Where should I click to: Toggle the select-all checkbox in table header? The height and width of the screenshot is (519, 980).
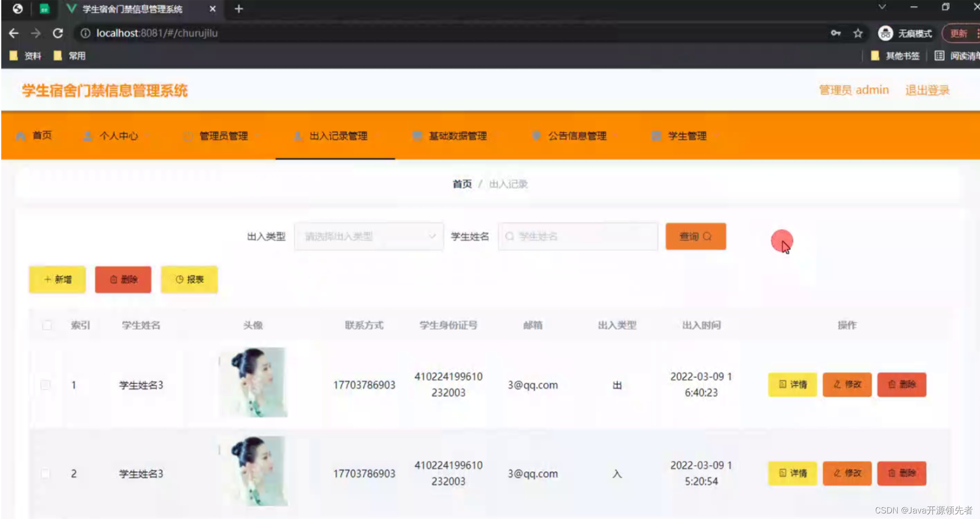[x=47, y=325]
